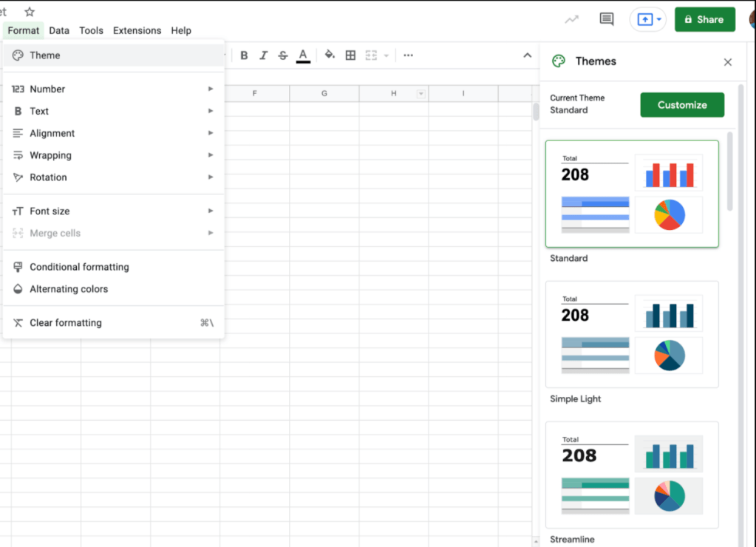Open the comment history icon
Viewport: 756px width, 547px height.
pos(607,19)
